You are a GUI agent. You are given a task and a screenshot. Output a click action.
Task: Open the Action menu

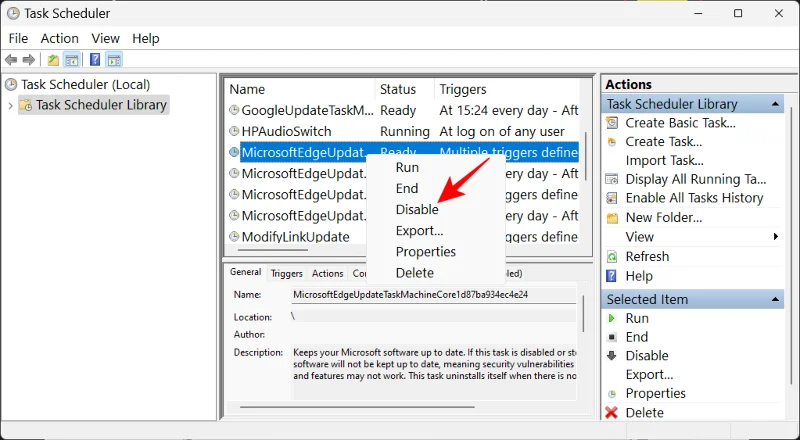(x=60, y=38)
